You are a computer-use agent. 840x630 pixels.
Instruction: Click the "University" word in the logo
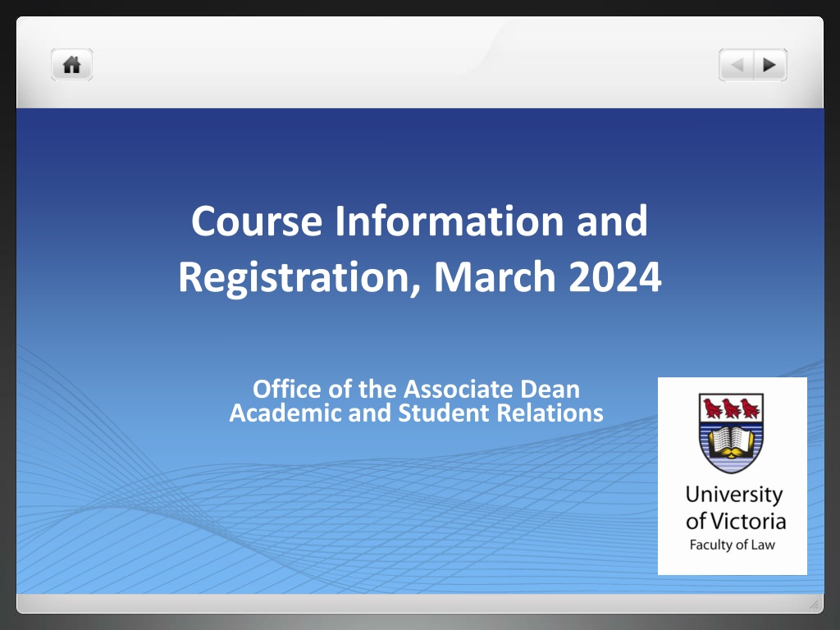click(733, 495)
